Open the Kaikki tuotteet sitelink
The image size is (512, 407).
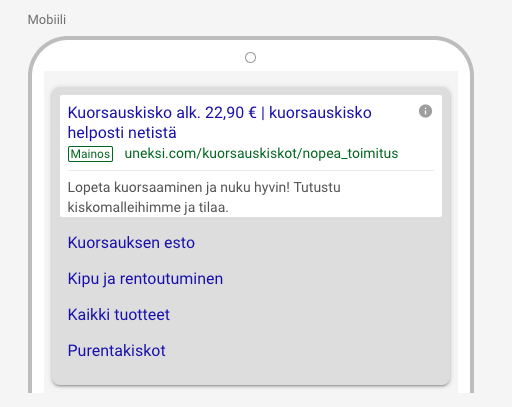(119, 314)
